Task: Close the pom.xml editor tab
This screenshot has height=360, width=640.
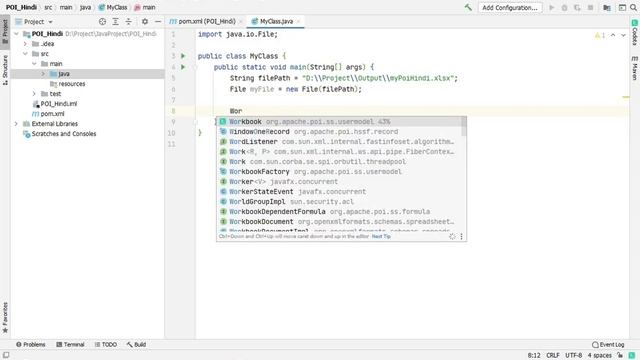Action: click(x=241, y=21)
